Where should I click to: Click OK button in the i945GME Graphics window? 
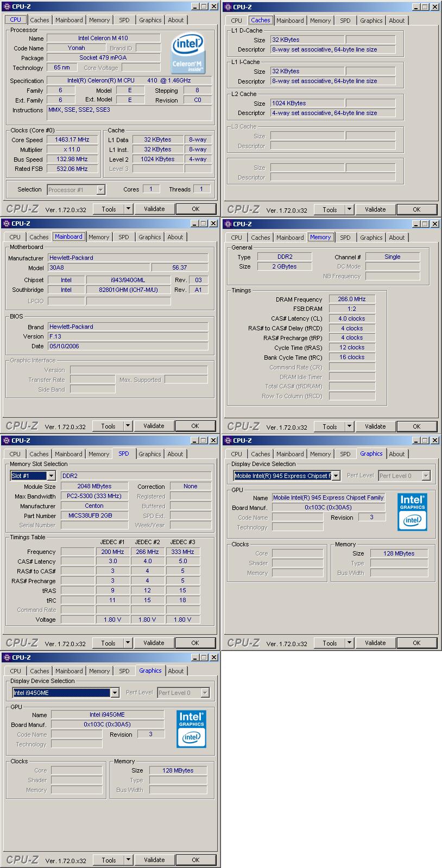click(195, 860)
